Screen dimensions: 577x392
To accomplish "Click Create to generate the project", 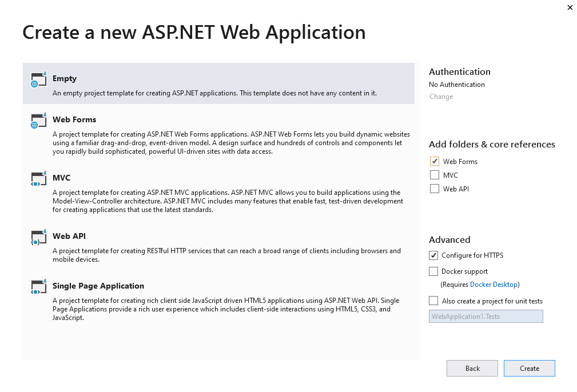I will (x=529, y=368).
